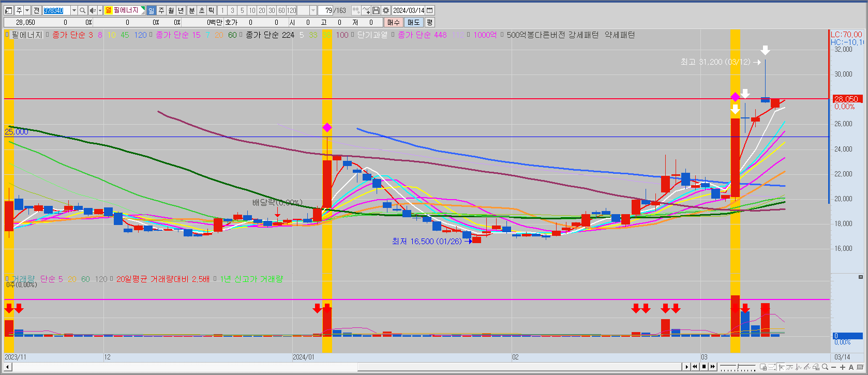Fast forward the chart replay
The image size is (868, 375).
click(713, 367)
